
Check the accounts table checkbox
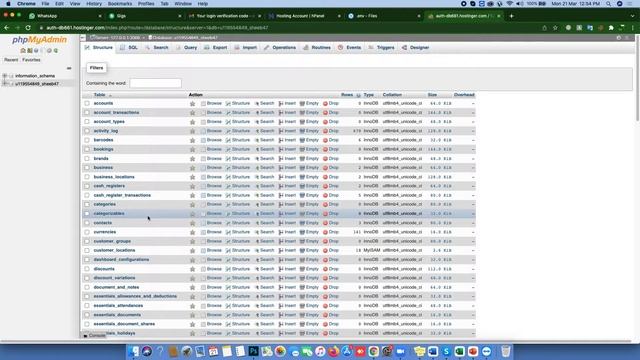tap(87, 103)
